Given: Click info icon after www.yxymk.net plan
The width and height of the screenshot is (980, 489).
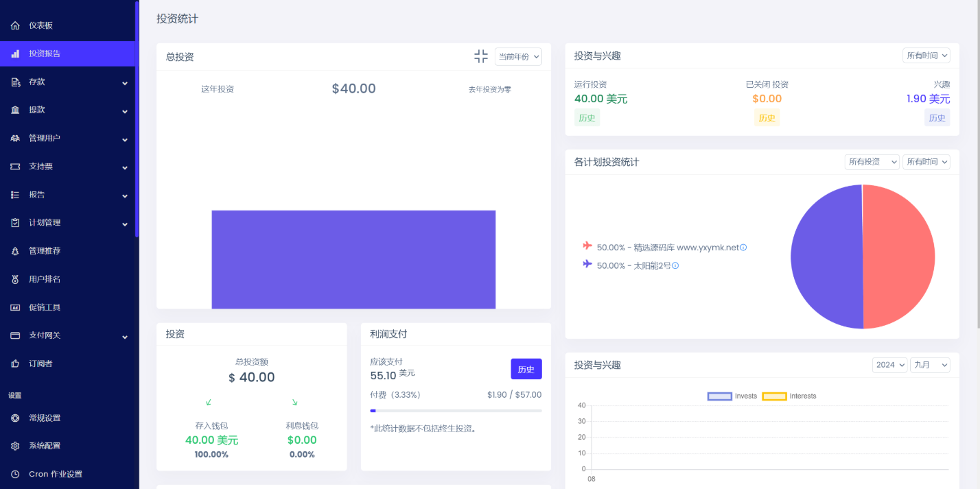Looking at the screenshot, I should (x=743, y=248).
